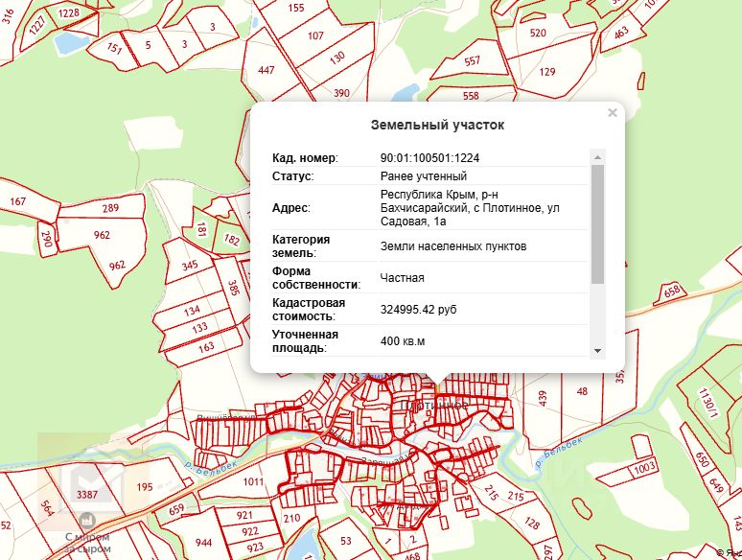Select map parcel 167

coord(18,201)
